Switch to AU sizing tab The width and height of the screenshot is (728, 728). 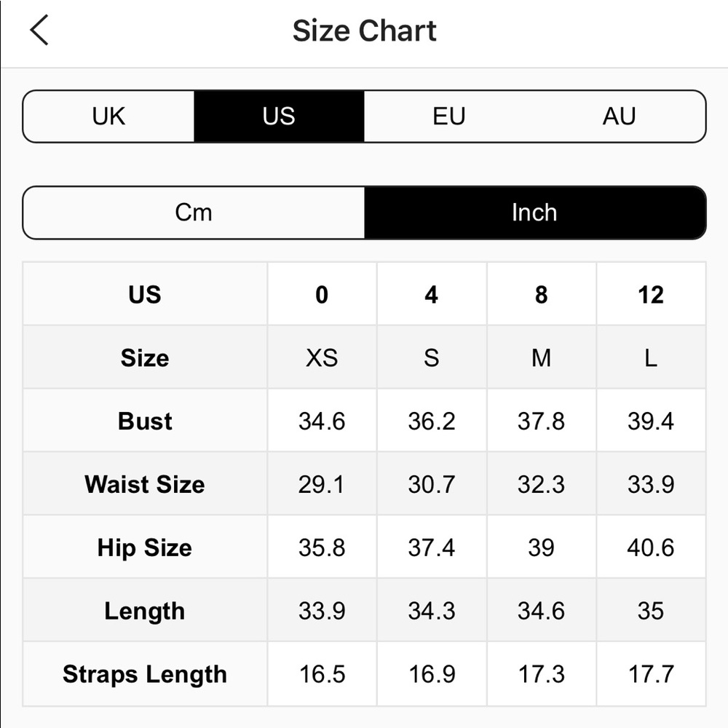(619, 116)
